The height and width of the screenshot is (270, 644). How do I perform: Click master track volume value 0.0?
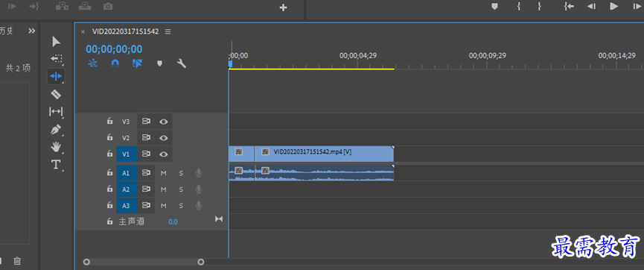point(173,222)
